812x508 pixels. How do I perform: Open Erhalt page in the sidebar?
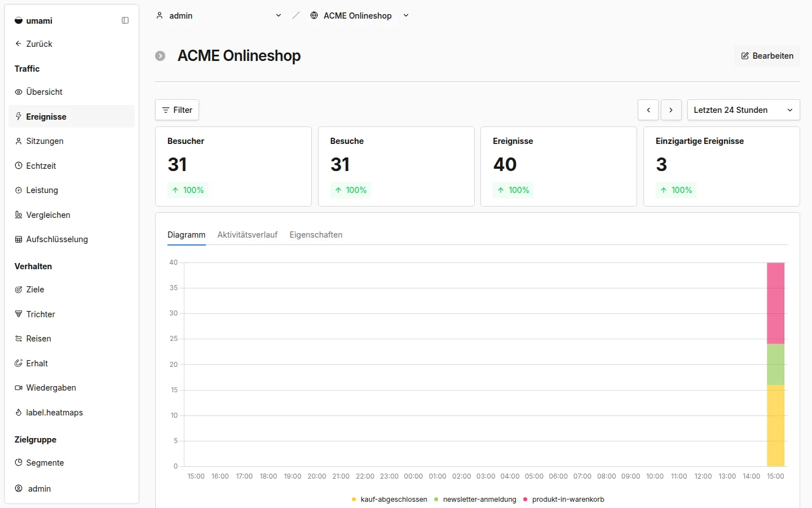click(x=72, y=364)
